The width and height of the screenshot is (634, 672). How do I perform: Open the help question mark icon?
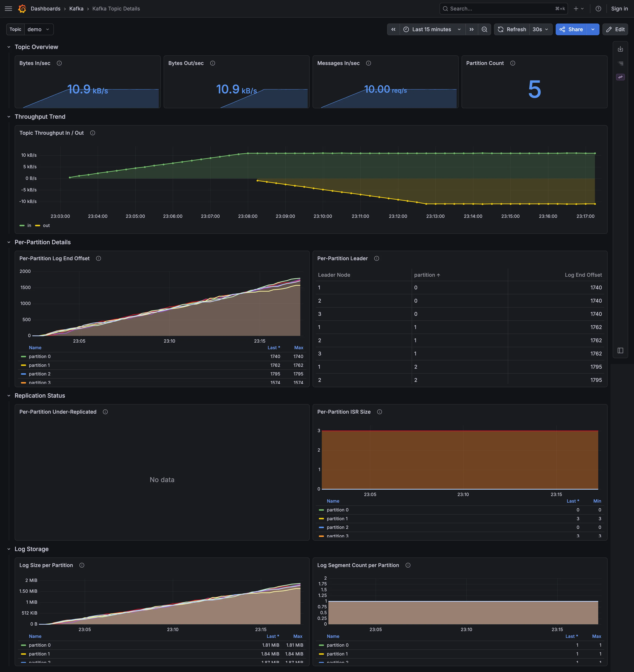pos(598,9)
